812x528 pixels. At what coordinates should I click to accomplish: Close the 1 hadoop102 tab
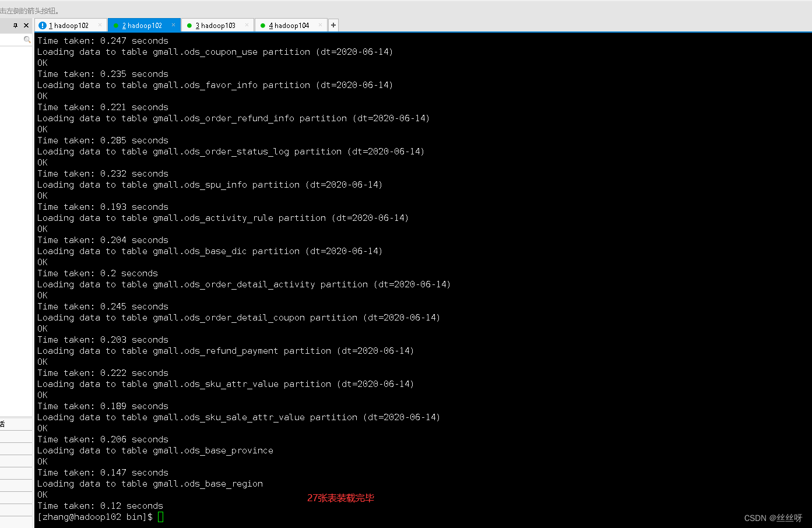click(x=100, y=25)
